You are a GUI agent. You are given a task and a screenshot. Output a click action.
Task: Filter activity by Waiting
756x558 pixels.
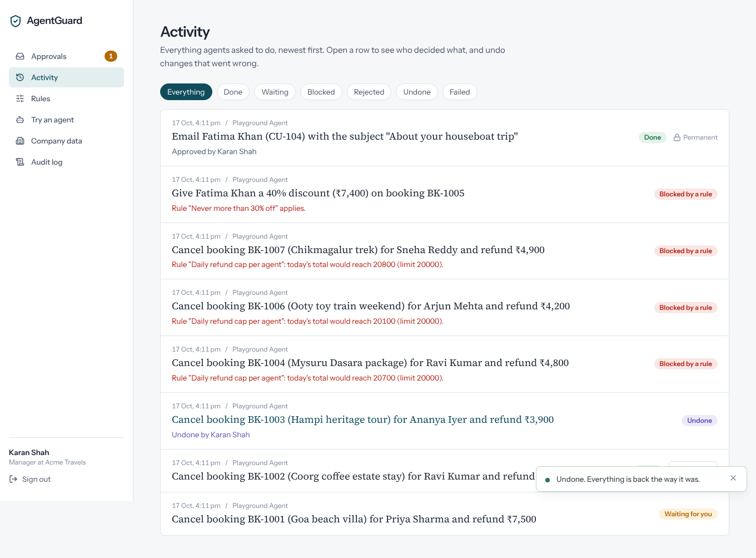pos(275,92)
